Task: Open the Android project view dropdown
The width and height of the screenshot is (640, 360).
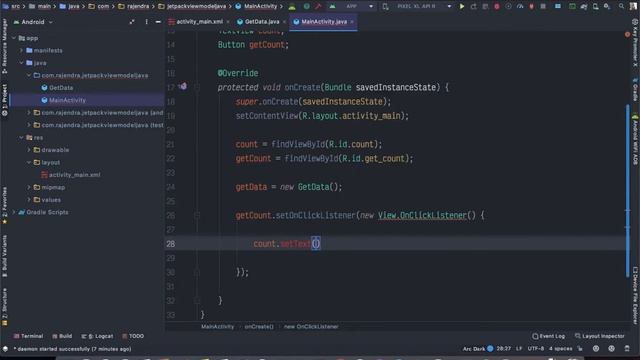Action: tap(33, 22)
